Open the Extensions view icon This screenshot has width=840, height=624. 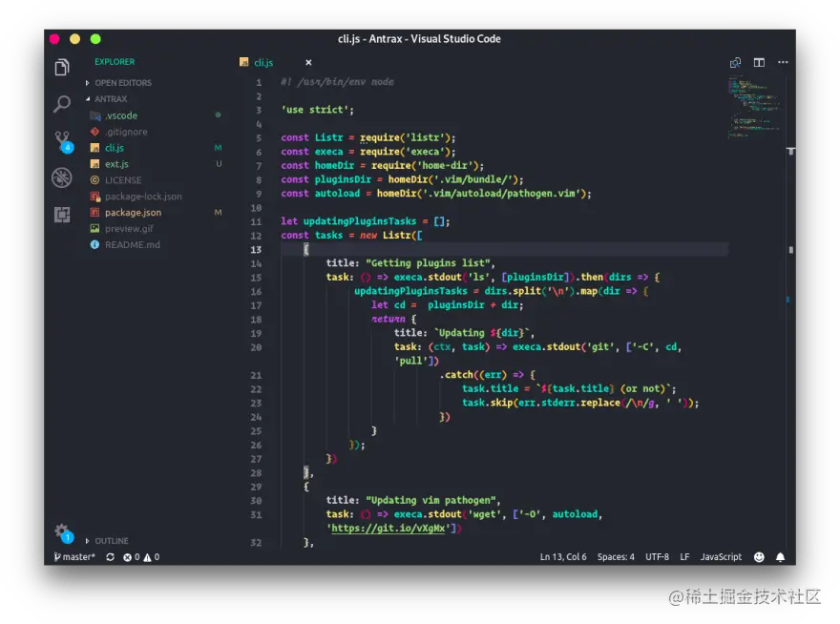[x=62, y=214]
